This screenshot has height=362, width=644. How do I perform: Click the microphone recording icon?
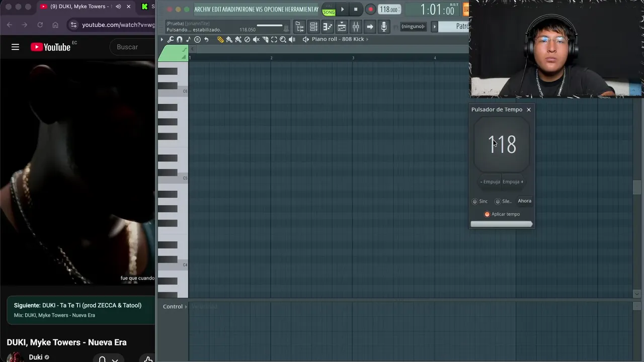(384, 26)
